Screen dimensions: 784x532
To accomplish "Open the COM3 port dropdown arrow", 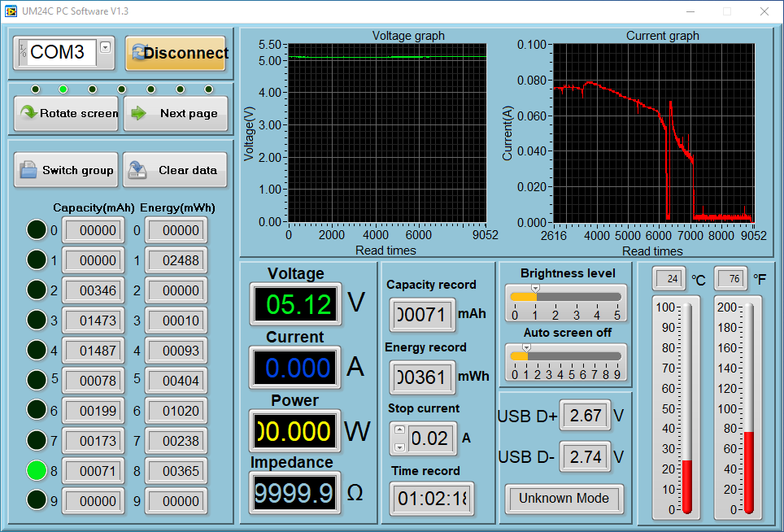I will pyautogui.click(x=105, y=47).
